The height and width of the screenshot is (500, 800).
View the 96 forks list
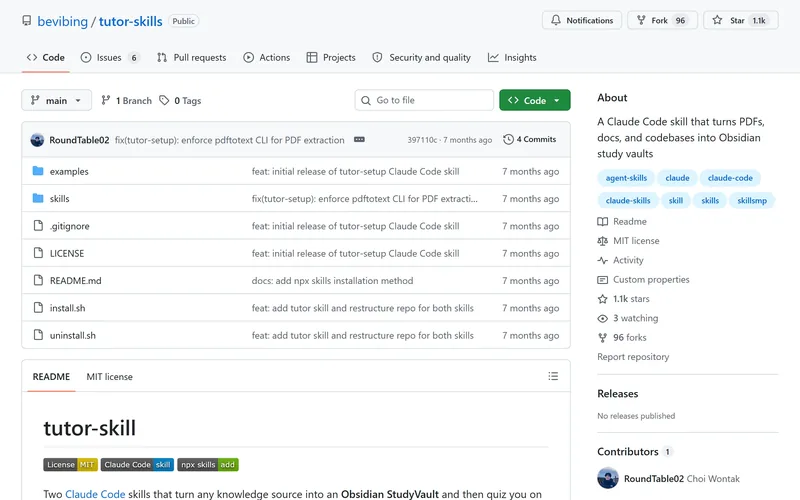(622, 338)
